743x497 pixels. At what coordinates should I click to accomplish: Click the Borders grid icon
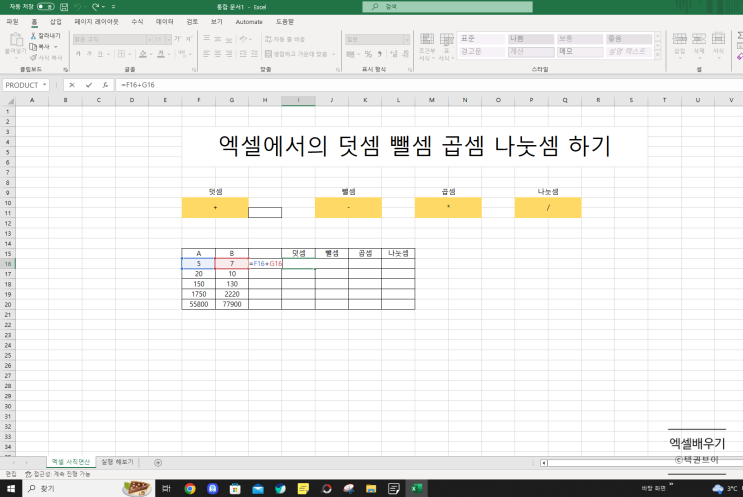click(121, 54)
